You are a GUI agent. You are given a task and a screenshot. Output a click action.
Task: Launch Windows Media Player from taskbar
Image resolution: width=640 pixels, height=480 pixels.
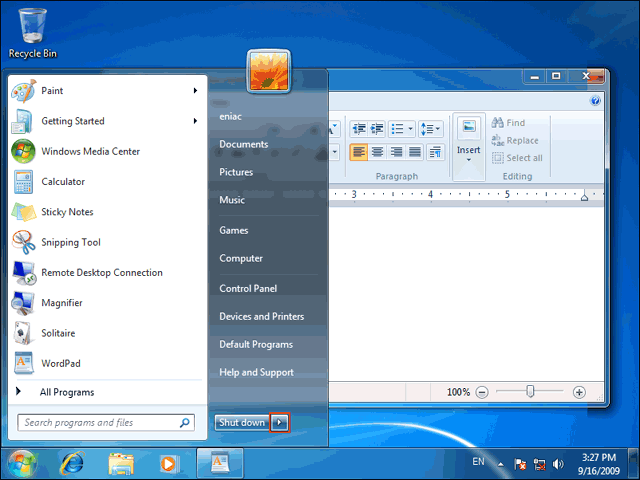169,464
